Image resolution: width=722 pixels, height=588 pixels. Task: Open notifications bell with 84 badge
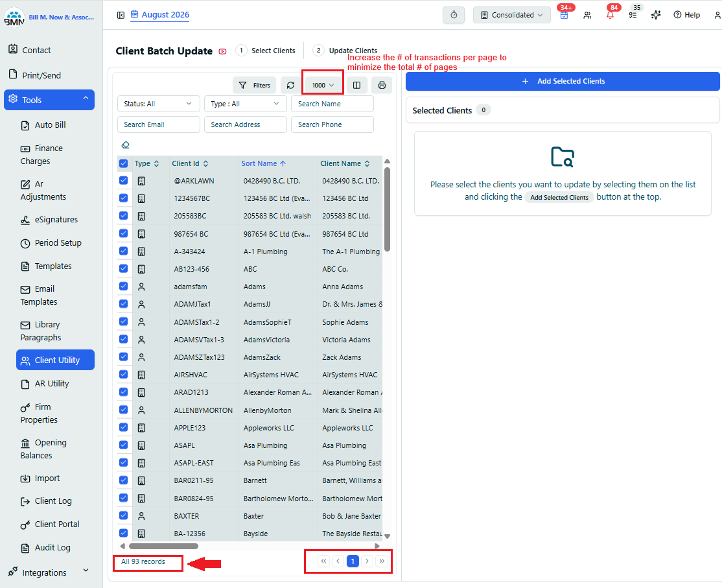610,15
